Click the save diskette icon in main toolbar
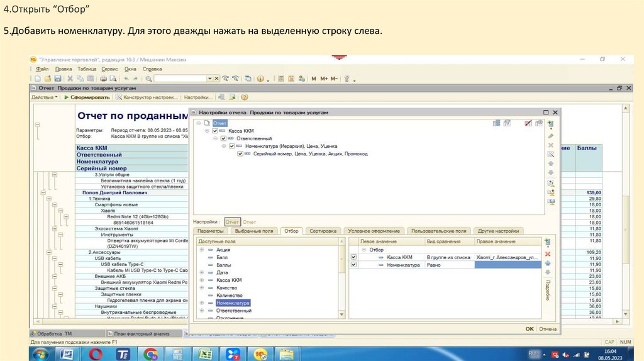This screenshot has width=644, height=361. (57, 79)
